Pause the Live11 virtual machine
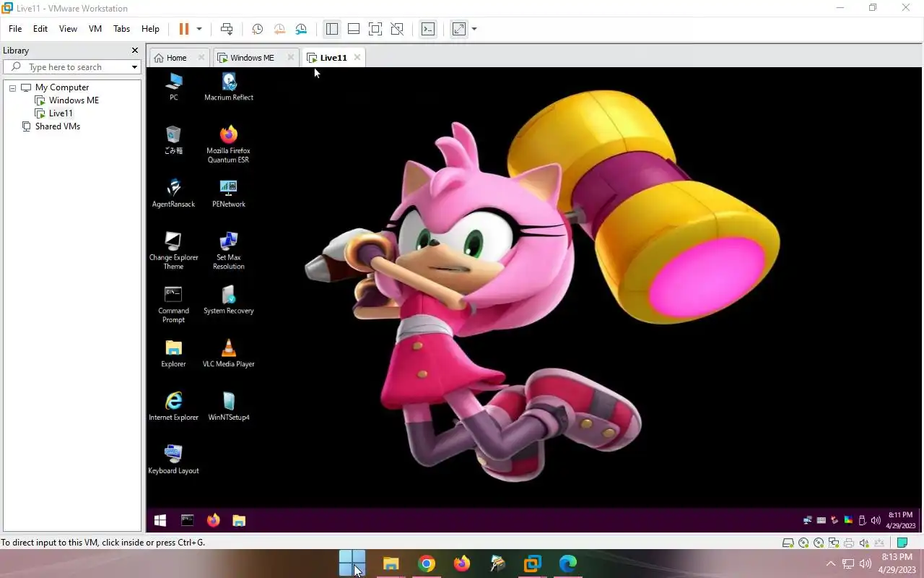Screen dimensions: 924x578 [183, 29]
